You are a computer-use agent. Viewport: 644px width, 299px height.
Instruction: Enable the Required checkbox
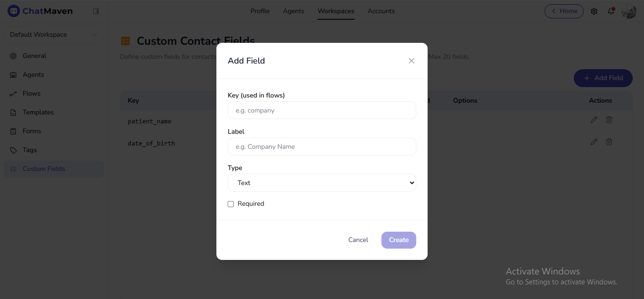(x=231, y=204)
